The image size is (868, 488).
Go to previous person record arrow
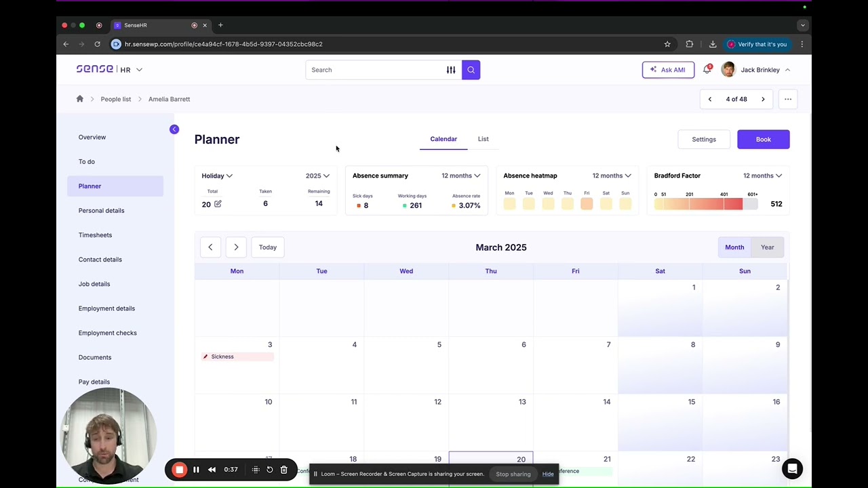[710, 99]
